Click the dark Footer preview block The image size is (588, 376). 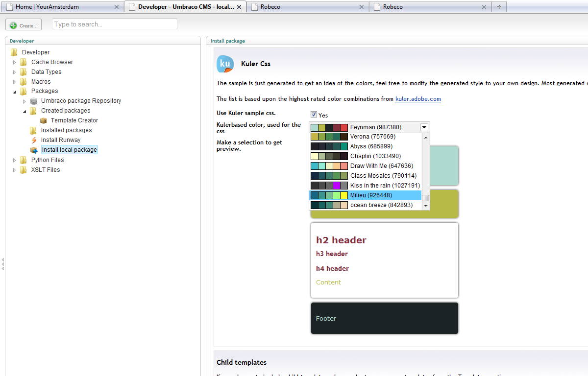point(385,318)
